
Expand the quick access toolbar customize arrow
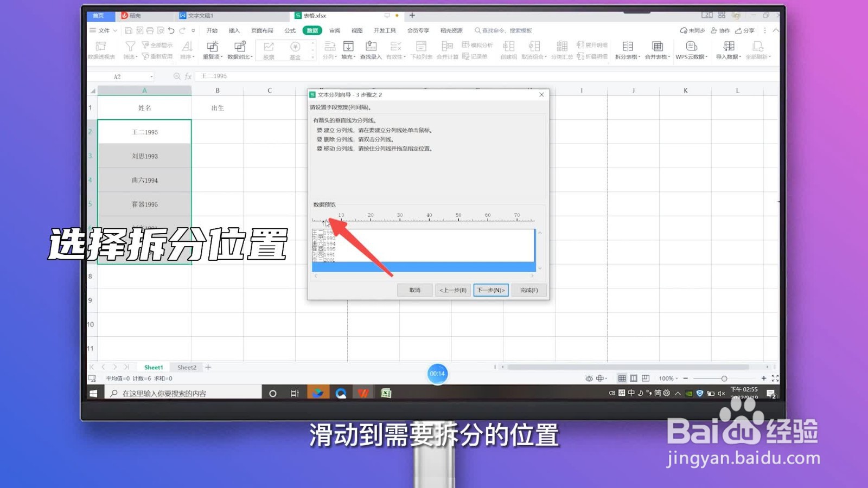tap(193, 30)
